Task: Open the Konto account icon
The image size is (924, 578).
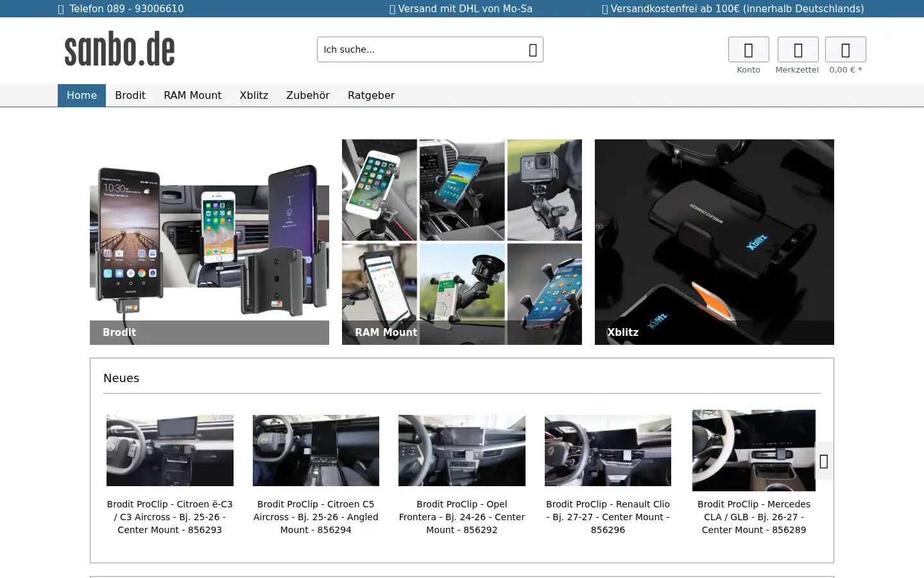Action: pyautogui.click(x=748, y=49)
